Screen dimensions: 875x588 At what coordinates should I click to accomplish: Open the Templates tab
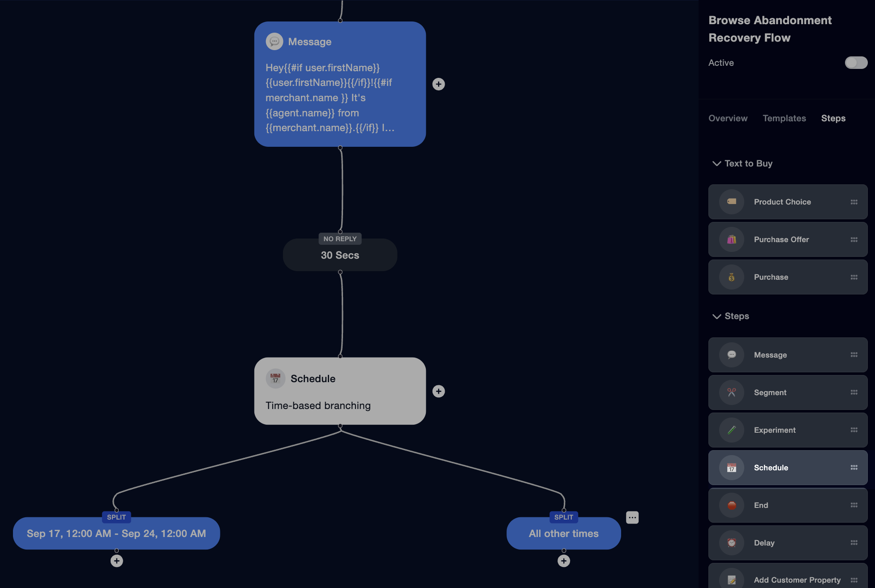(x=784, y=118)
